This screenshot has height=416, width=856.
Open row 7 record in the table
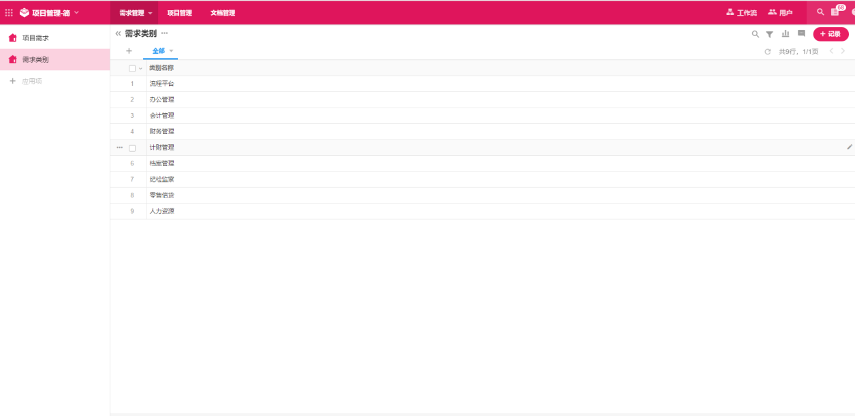483,179
